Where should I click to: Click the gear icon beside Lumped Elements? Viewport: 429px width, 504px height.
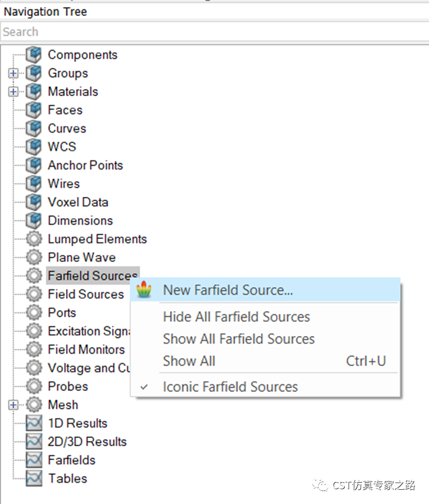34,239
